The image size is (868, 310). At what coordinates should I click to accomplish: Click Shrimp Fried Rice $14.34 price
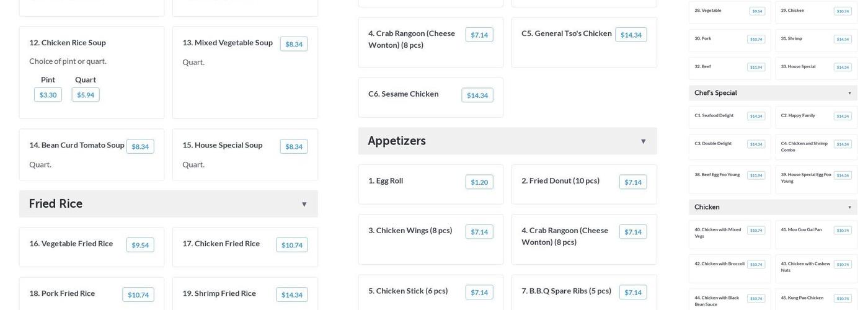292,294
